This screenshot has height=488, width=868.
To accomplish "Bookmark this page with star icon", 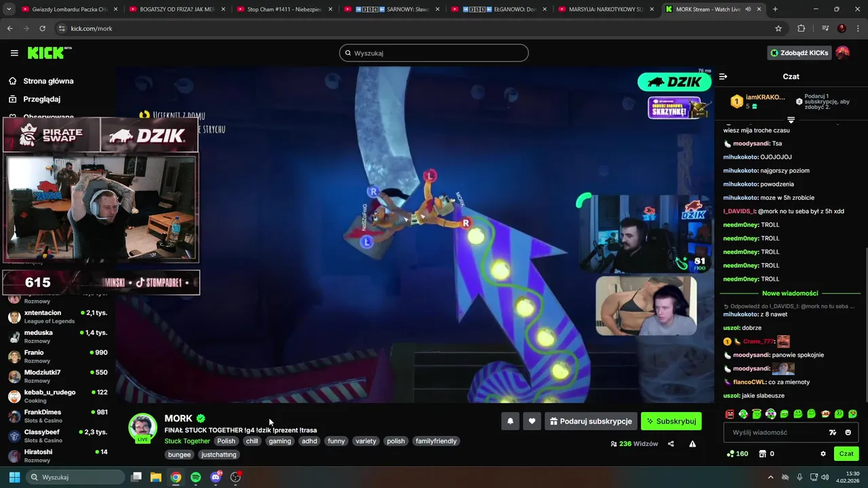I will [x=778, y=28].
